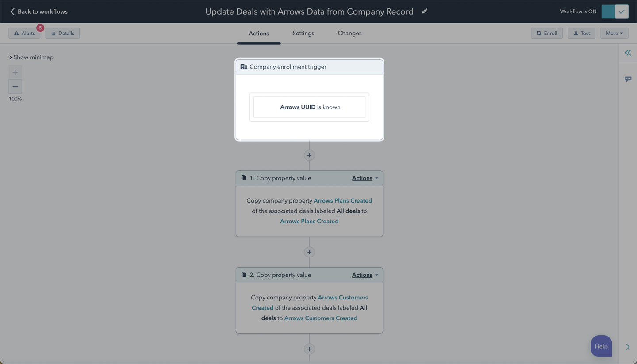This screenshot has height=364, width=637.
Task: Switch to the Settings tab
Action: [303, 33]
